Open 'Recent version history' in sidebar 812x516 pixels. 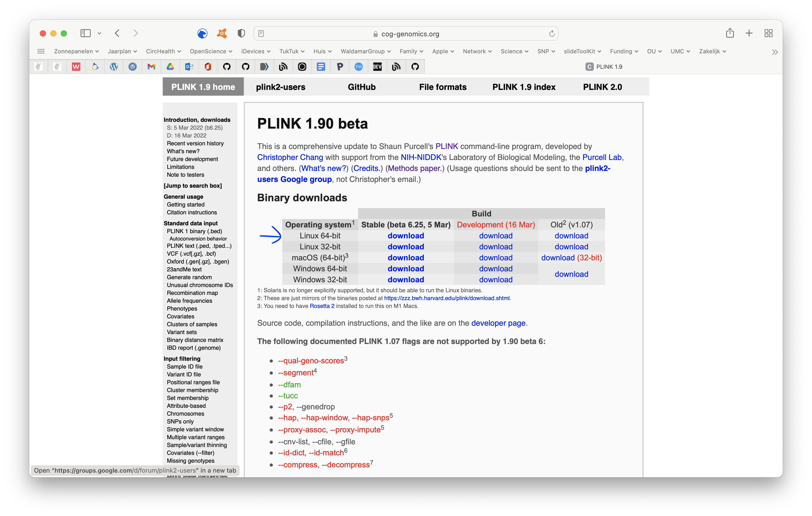pyautogui.click(x=195, y=143)
